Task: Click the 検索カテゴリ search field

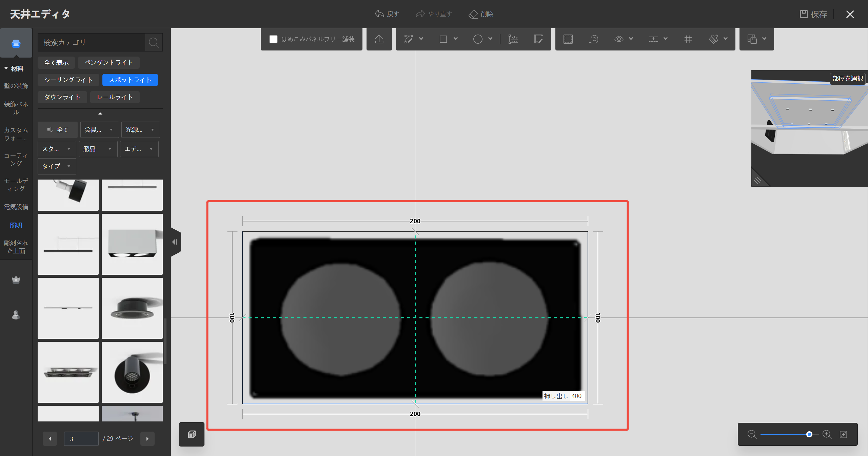Action: 91,43
